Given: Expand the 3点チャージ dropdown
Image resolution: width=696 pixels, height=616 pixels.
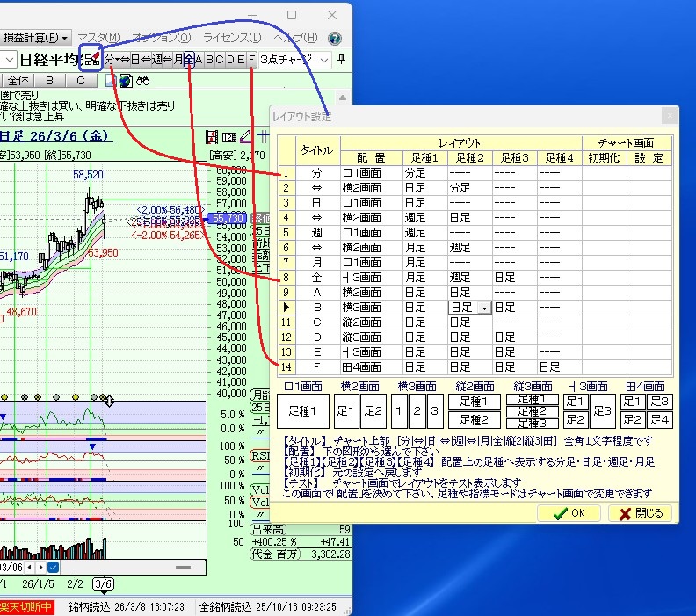Looking at the screenshot, I should pyautogui.click(x=324, y=60).
